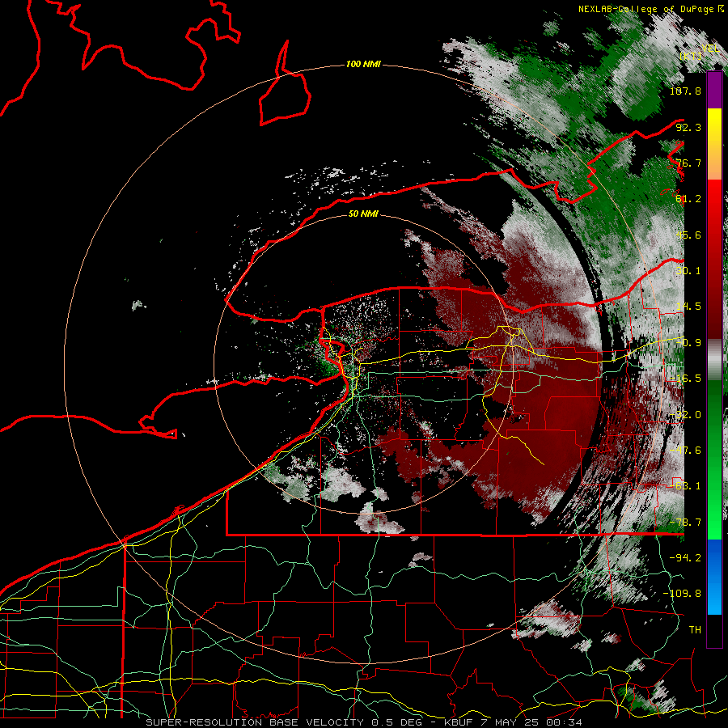
Task: Click the -16.5 velocity scale value
Action: coord(685,379)
